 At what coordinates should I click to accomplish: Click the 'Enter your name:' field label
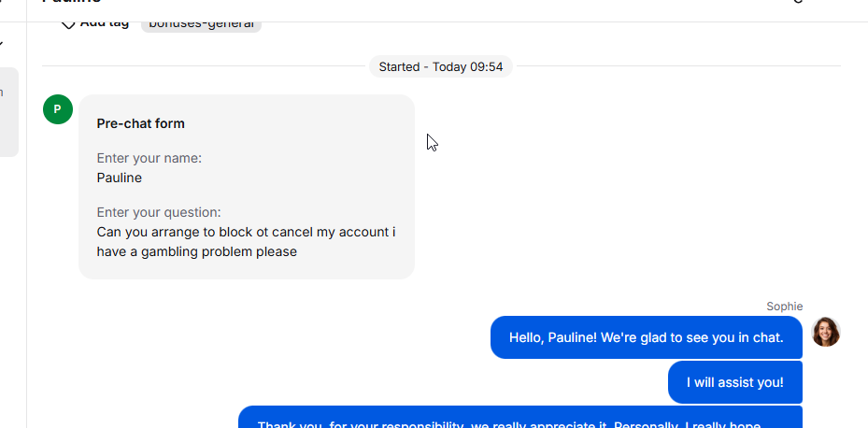pyautogui.click(x=149, y=158)
